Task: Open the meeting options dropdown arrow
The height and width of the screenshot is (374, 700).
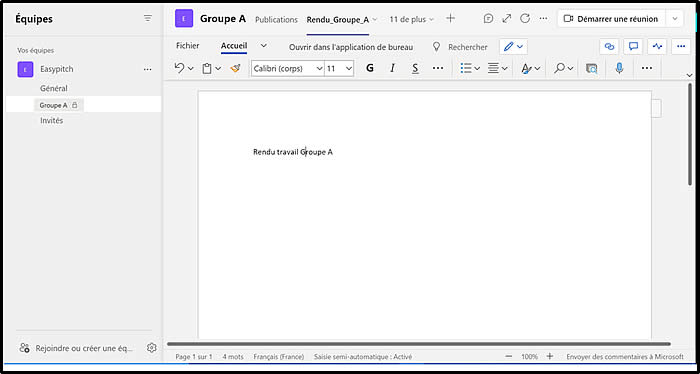Action: (675, 19)
